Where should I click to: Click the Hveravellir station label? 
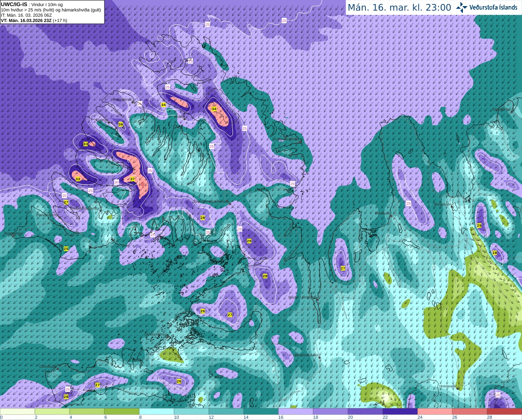coord(448,386)
